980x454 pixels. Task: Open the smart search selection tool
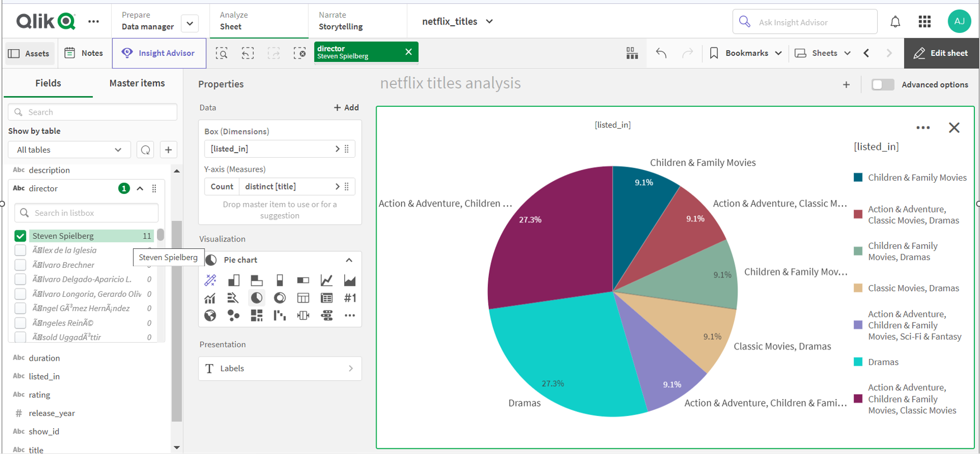[x=222, y=53]
